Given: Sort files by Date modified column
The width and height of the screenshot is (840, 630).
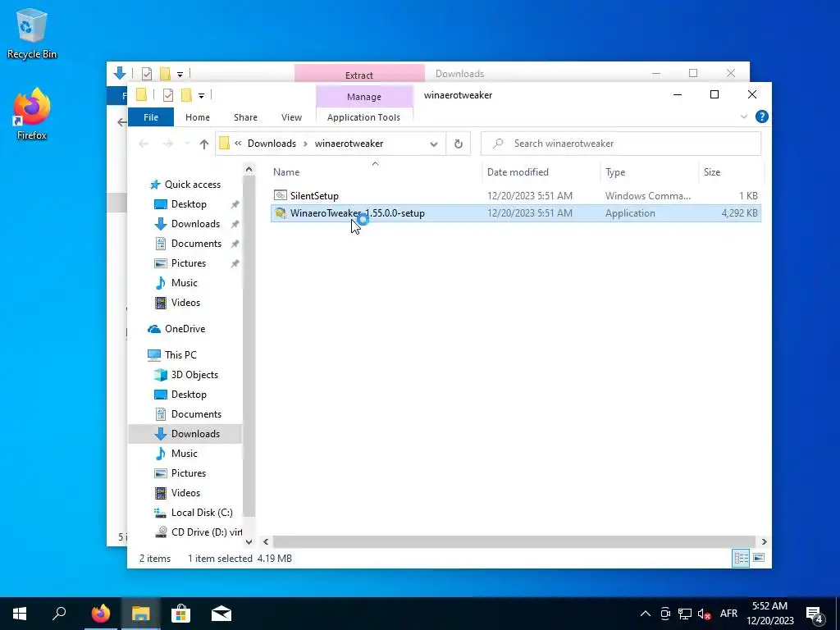Looking at the screenshot, I should click(541, 172).
